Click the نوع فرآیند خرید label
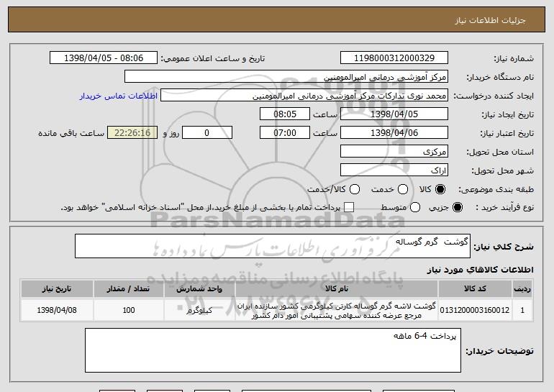This screenshot has width=554, height=392. point(504,208)
